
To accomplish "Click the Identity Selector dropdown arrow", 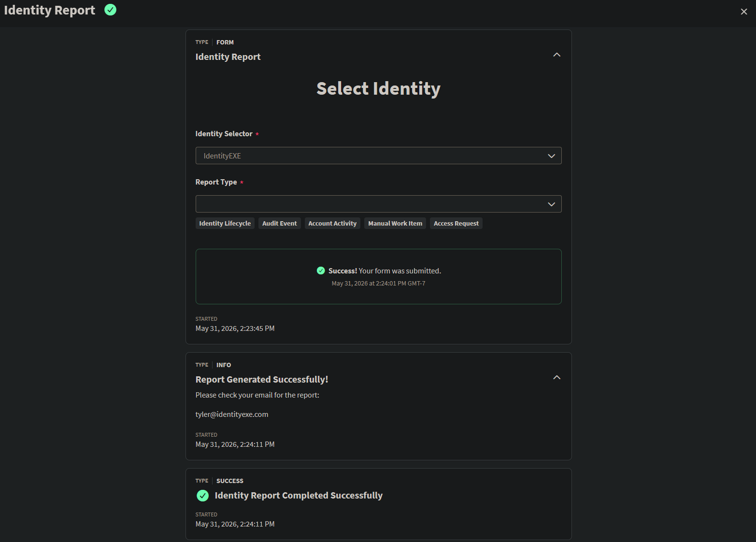I will (551, 156).
